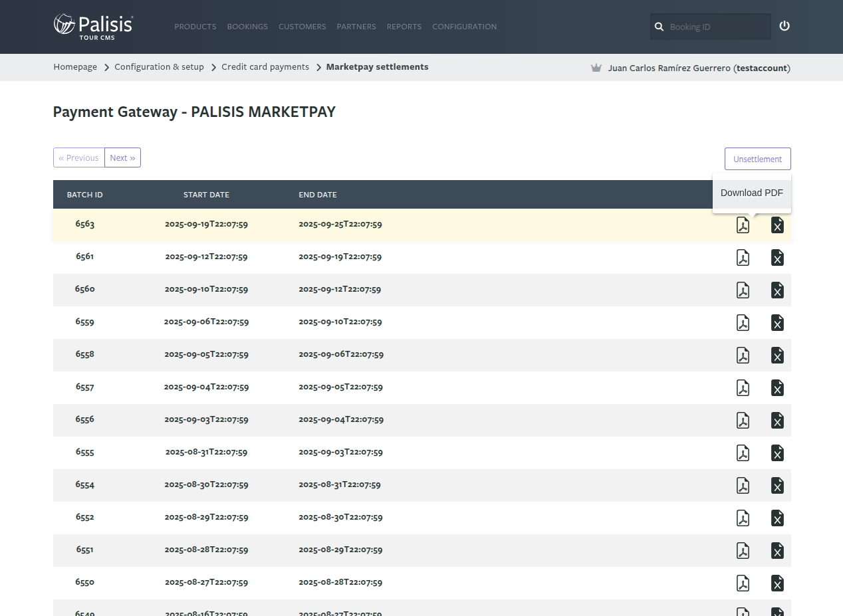Image resolution: width=843 pixels, height=616 pixels.
Task: Download PDF for batch 6552
Action: [743, 518]
